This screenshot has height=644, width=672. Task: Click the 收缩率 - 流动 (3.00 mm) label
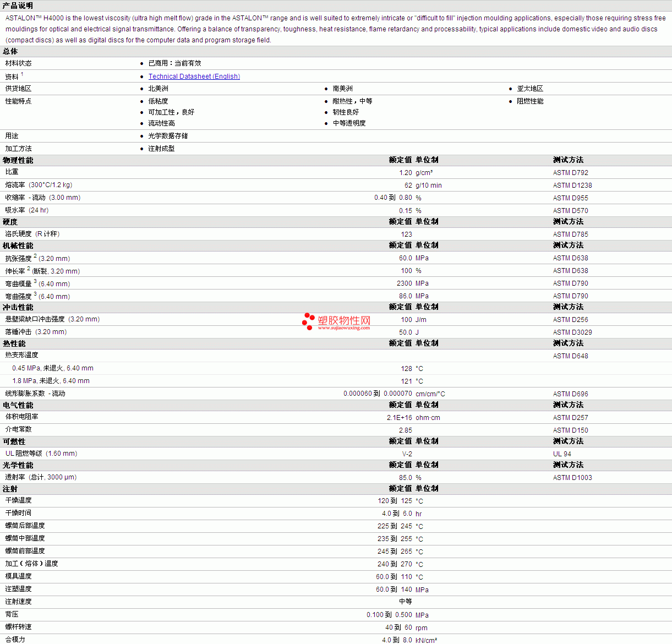pos(42,198)
